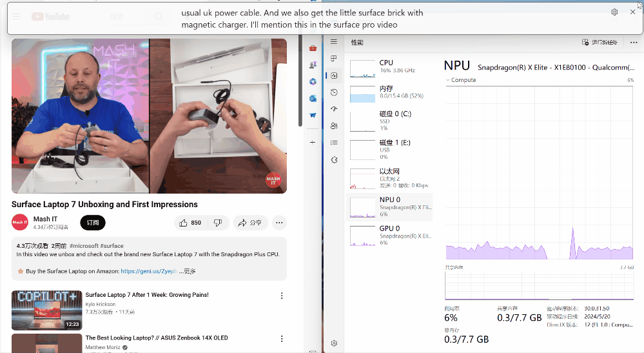Open Startup apps page in Task Manager

[x=334, y=109]
